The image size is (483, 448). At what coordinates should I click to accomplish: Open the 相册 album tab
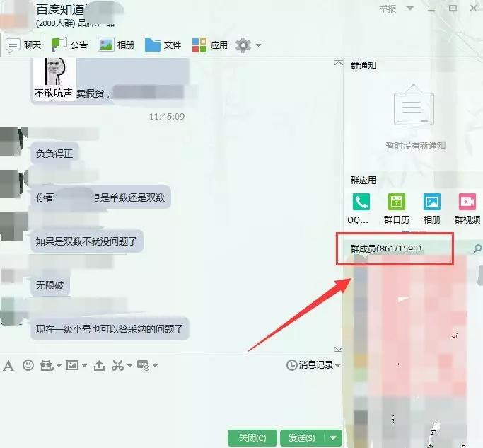pos(116,45)
